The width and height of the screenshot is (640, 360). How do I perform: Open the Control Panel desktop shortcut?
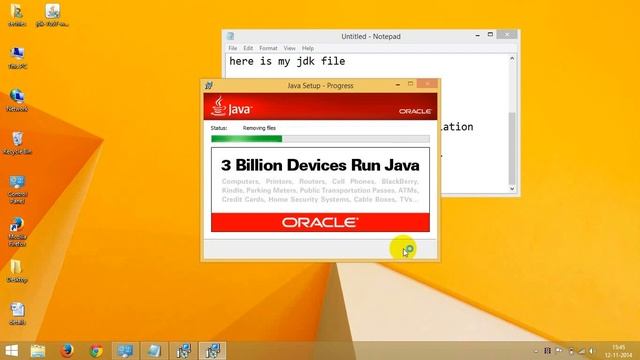coord(17,189)
